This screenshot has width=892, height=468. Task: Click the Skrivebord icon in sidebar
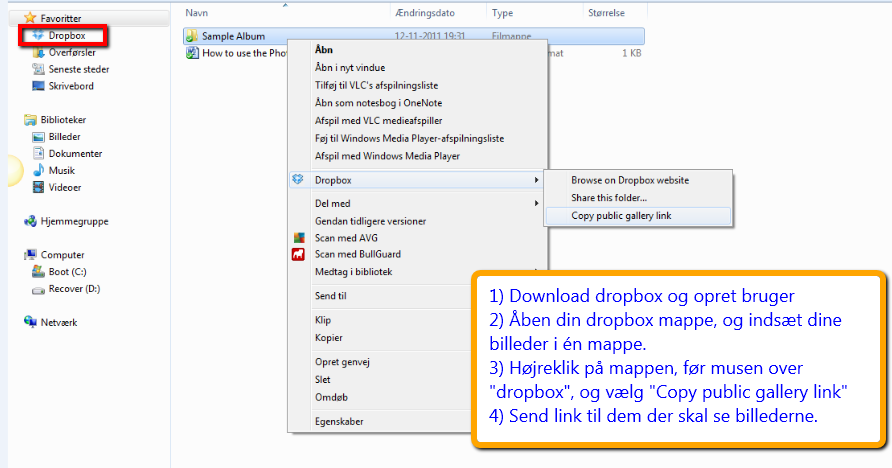[39, 87]
